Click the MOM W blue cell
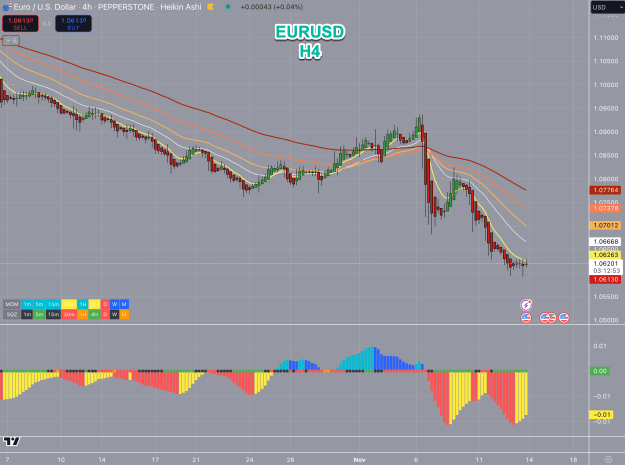 pos(114,304)
